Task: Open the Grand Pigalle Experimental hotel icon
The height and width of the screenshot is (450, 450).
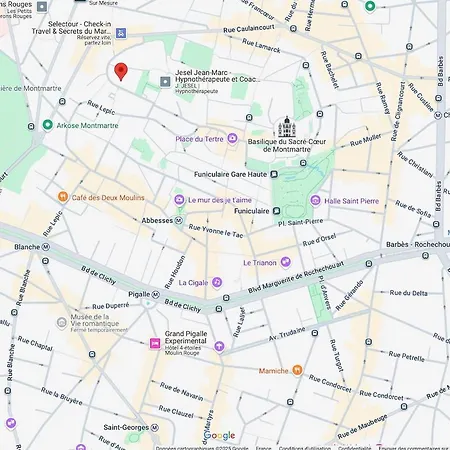Action: pos(155,343)
